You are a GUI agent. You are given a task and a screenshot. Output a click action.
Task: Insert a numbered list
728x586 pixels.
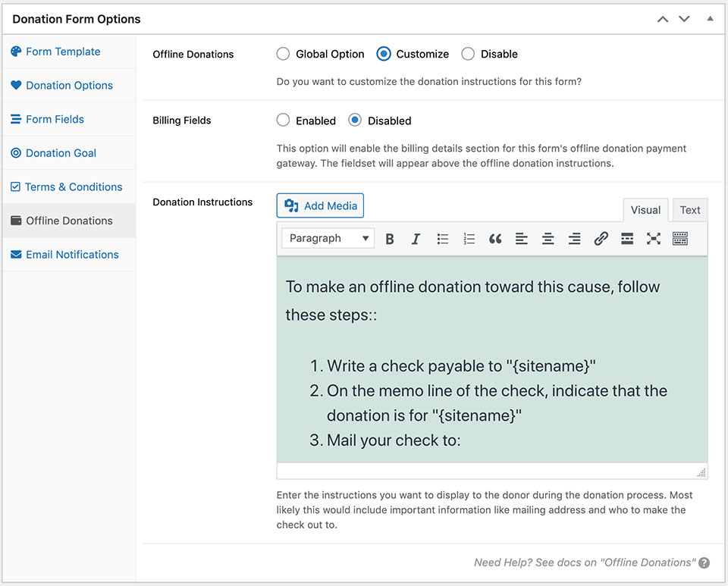pos(469,239)
